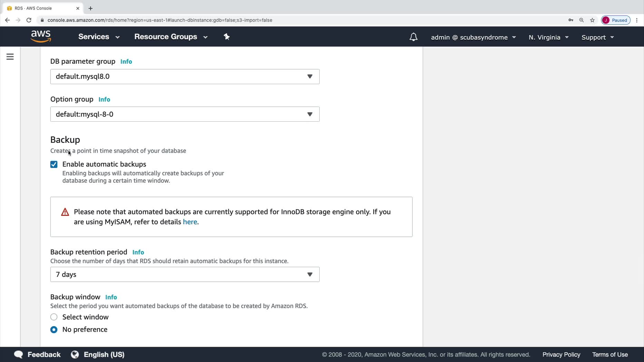Expand the Option group dropdown
The image size is (644, 362).
click(185, 114)
